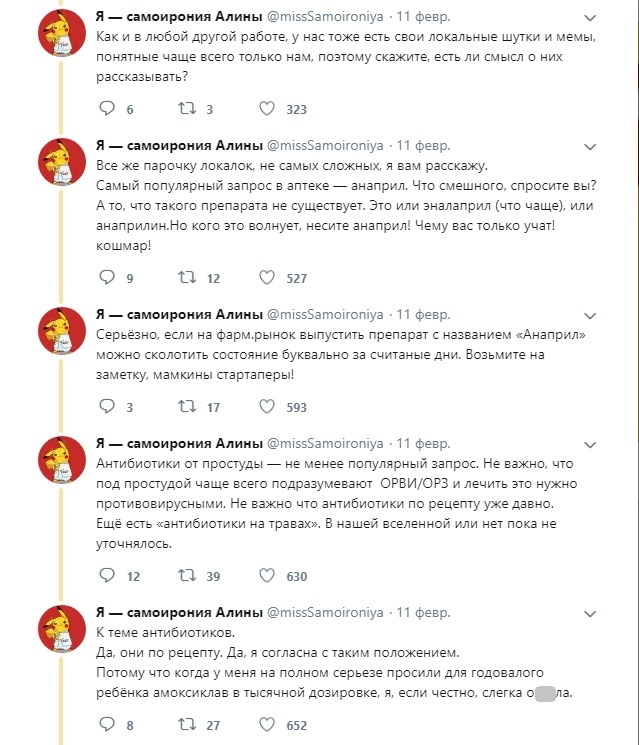
Task: Like the tweet with 527 likes
Action: (267, 278)
